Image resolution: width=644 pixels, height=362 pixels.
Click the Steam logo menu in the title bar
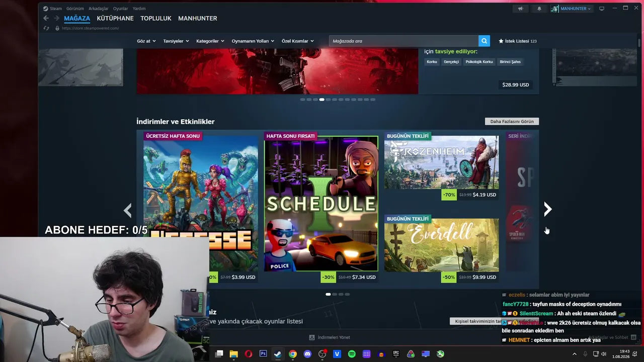(52, 9)
